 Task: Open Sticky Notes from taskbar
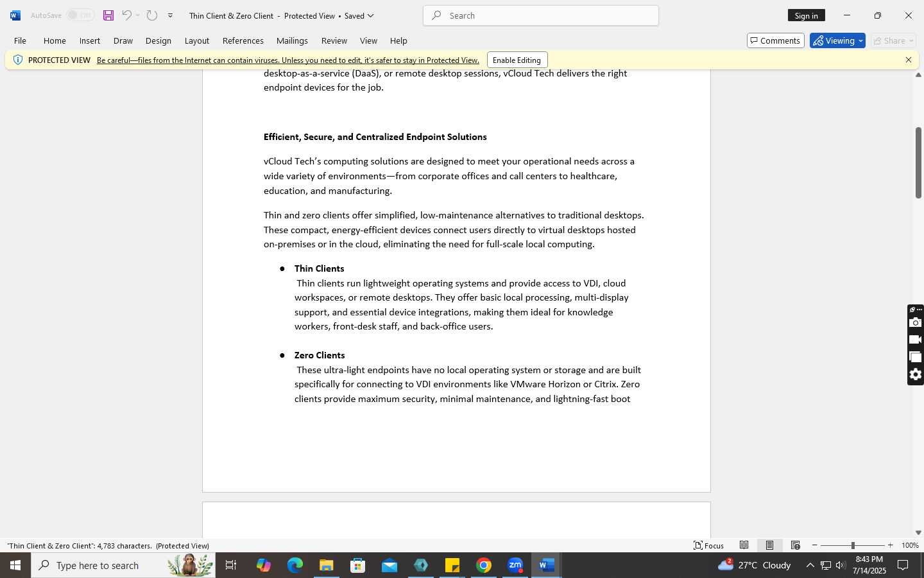click(x=452, y=565)
